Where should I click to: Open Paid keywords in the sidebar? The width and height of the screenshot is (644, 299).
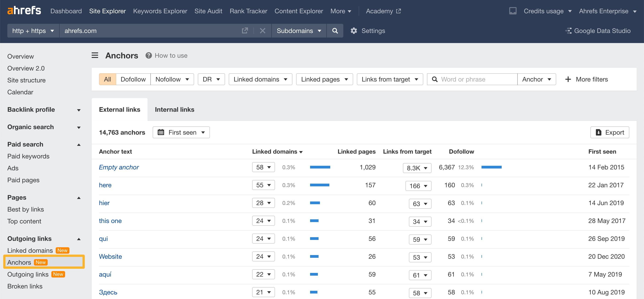tap(28, 156)
